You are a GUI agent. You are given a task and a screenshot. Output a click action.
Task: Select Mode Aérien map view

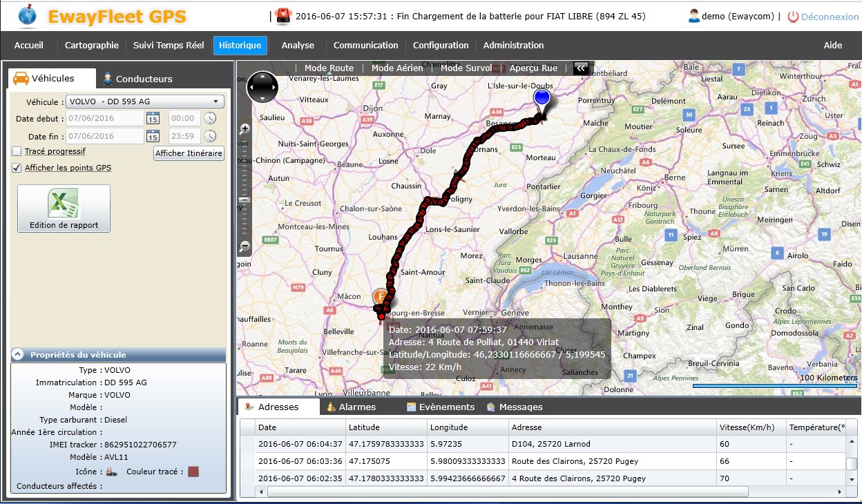[397, 68]
